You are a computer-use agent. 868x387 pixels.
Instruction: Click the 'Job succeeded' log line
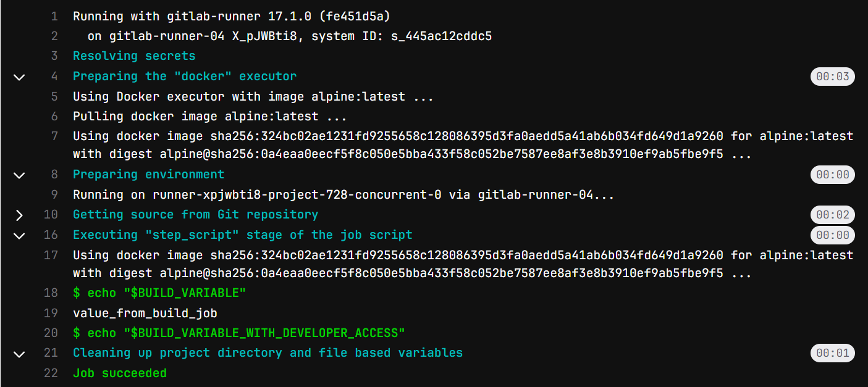(x=120, y=373)
